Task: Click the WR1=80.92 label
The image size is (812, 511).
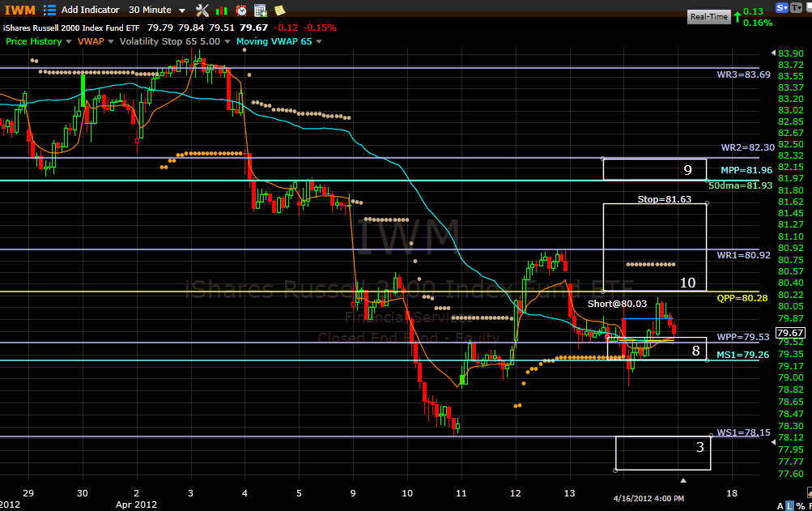Action: coord(744,256)
